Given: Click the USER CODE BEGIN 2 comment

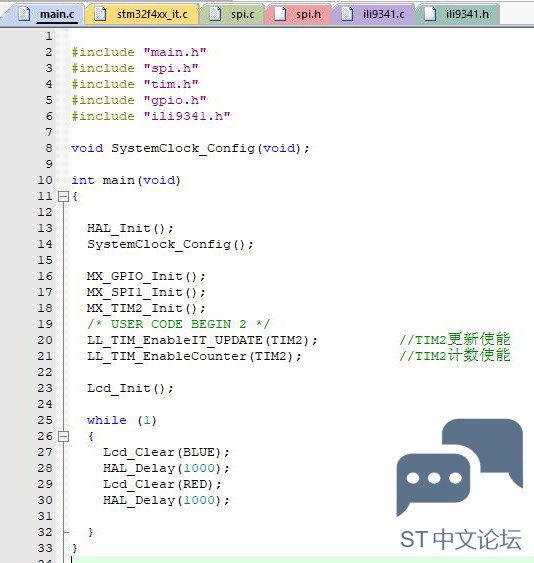Looking at the screenshot, I should pyautogui.click(x=178, y=324).
